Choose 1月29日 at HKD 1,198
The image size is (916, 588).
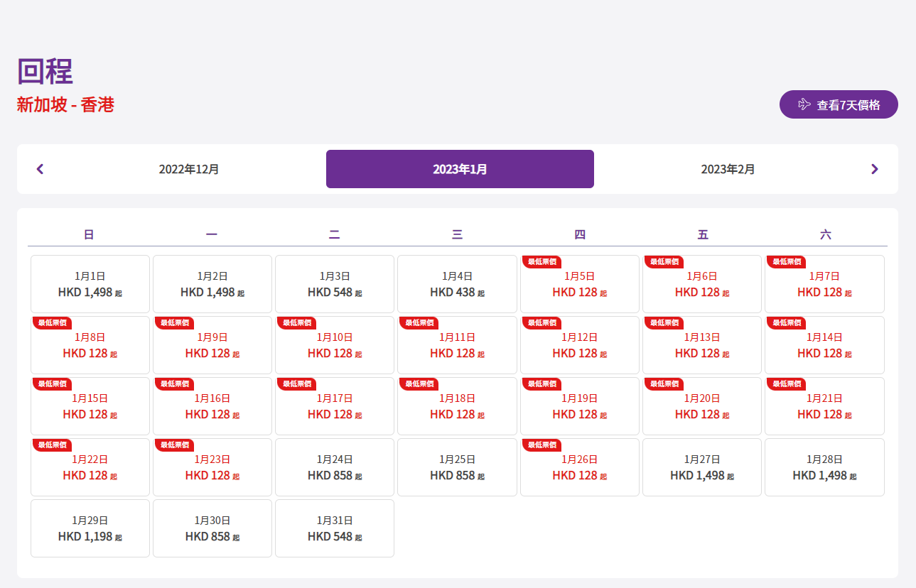(x=90, y=528)
